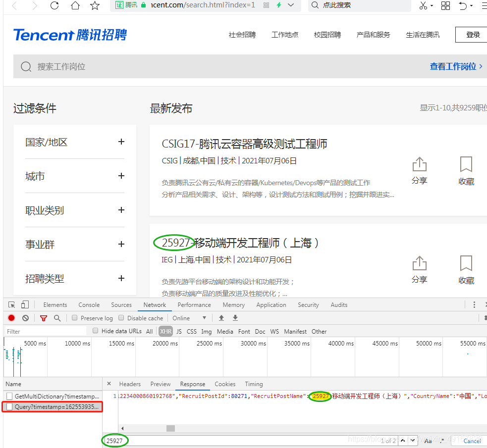Image resolution: width=487 pixels, height=448 pixels.
Task: Expand the 招聘类型 filter section
Action: pyautogui.click(x=121, y=278)
